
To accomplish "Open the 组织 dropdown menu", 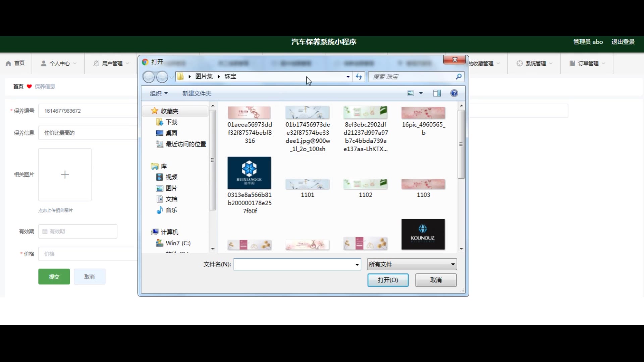I will 159,94.
